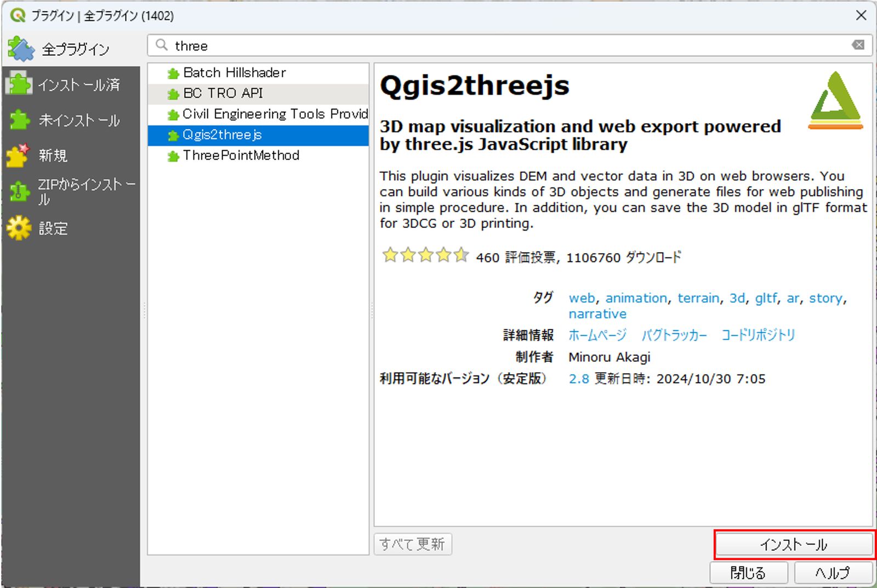877x588 pixels.
Task: Click the new plugins star icon
Action: (x=18, y=156)
